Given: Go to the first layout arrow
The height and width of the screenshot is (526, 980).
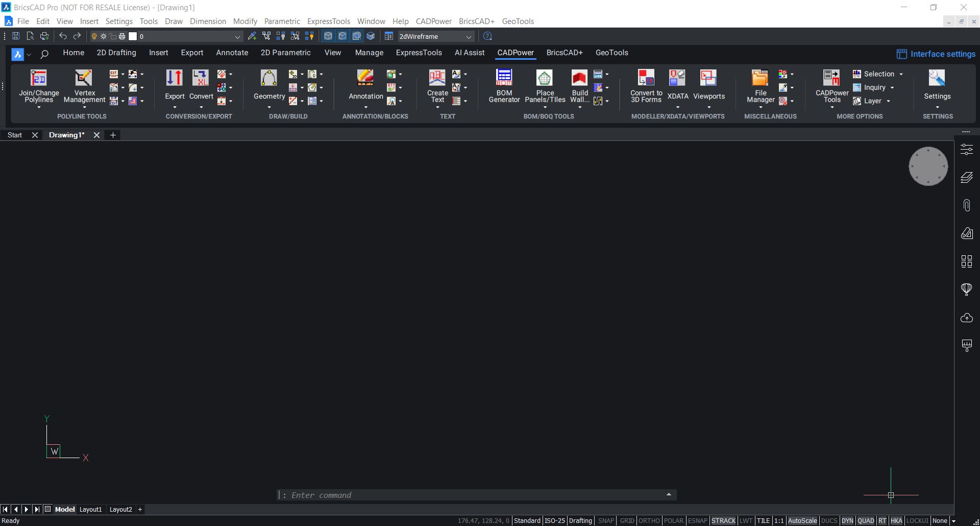Looking at the screenshot, I should [5, 509].
